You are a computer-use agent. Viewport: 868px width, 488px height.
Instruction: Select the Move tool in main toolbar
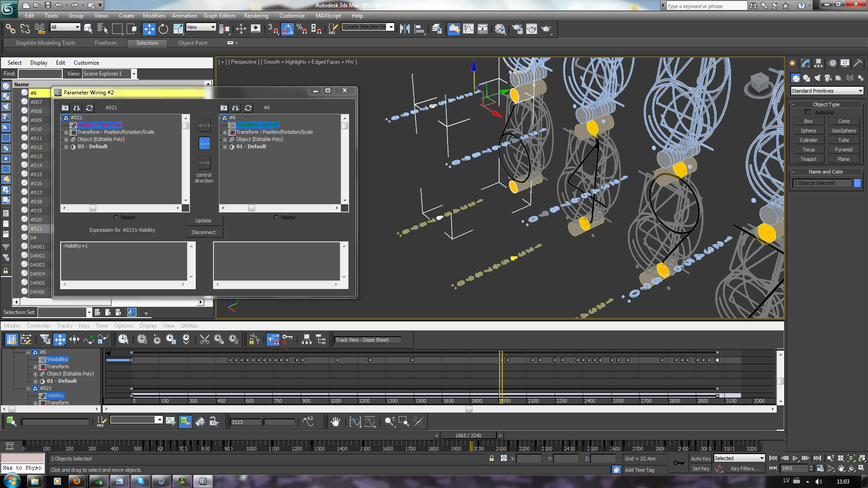149,29
